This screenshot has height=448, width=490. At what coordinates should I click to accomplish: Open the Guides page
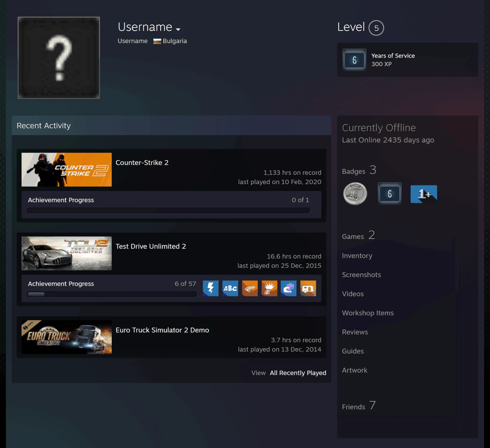[x=353, y=351]
